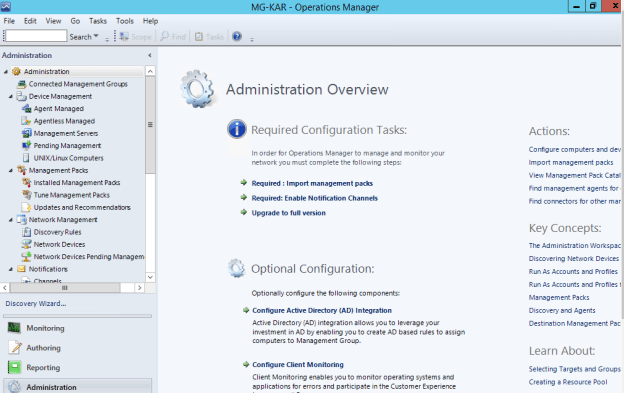624x393 pixels.
Task: Open toolbar options after the Help icon
Action: (252, 39)
